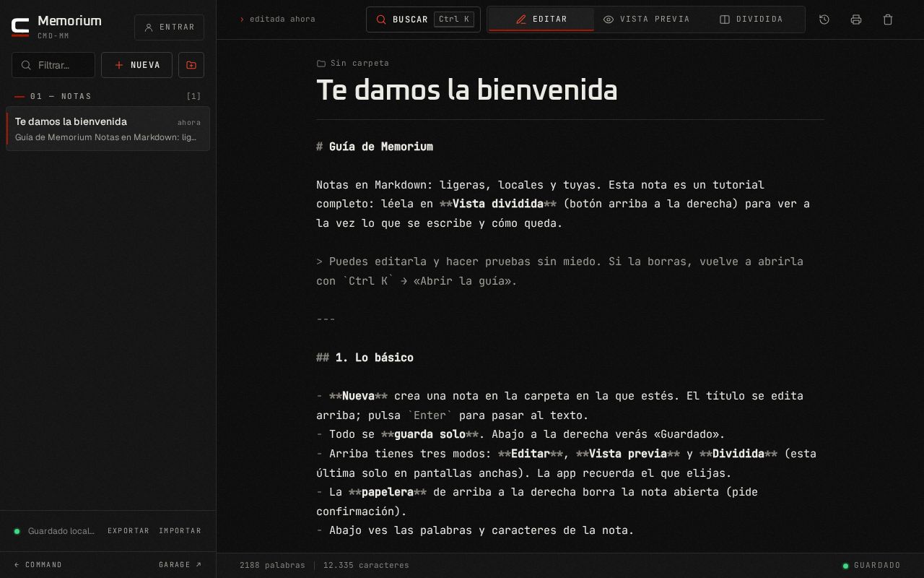Viewport: 924px width, 578px height.
Task: Click the Sin carpeta folder icon
Action: pyautogui.click(x=321, y=64)
